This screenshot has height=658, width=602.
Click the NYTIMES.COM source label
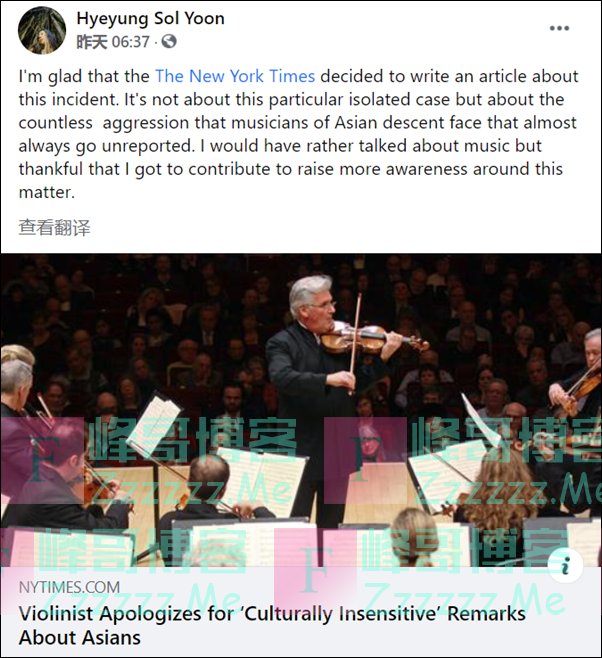click(69, 587)
